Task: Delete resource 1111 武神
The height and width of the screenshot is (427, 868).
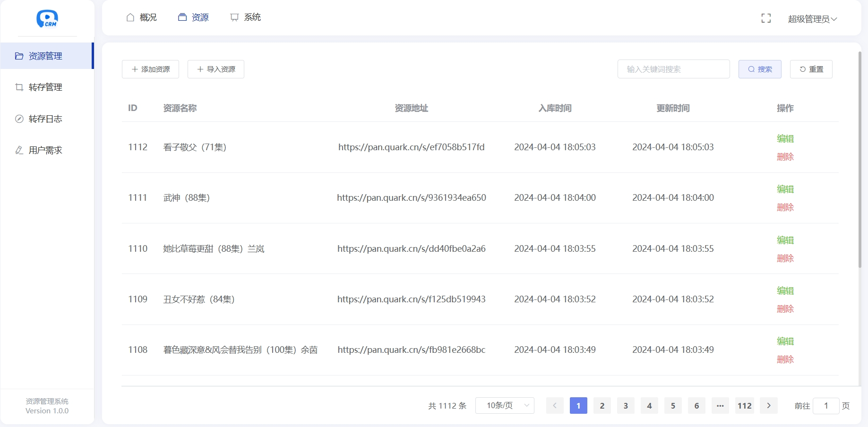Action: 785,207
